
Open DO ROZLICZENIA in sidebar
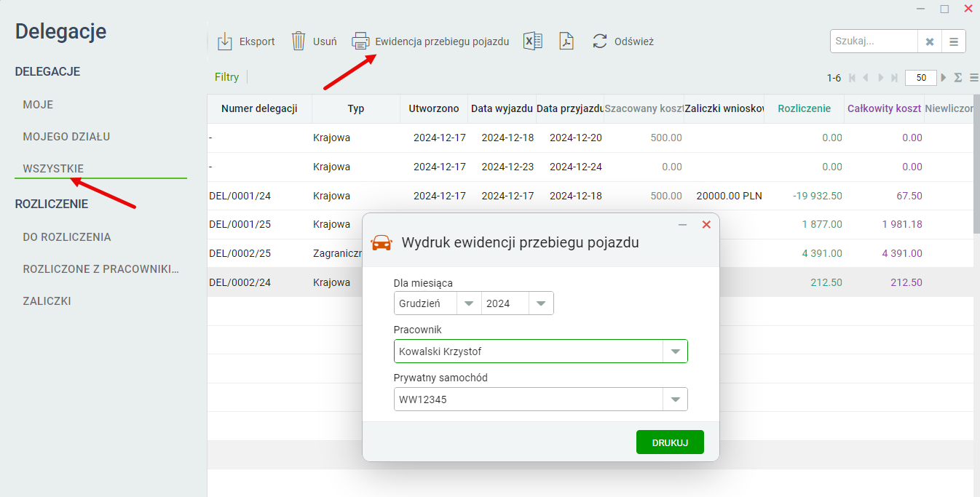pos(67,237)
